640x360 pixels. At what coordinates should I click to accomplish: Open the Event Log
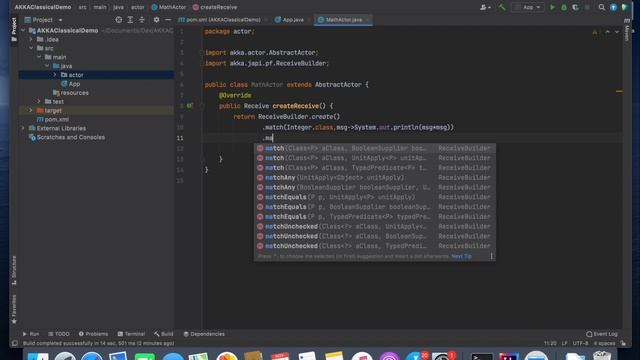pyautogui.click(x=602, y=334)
